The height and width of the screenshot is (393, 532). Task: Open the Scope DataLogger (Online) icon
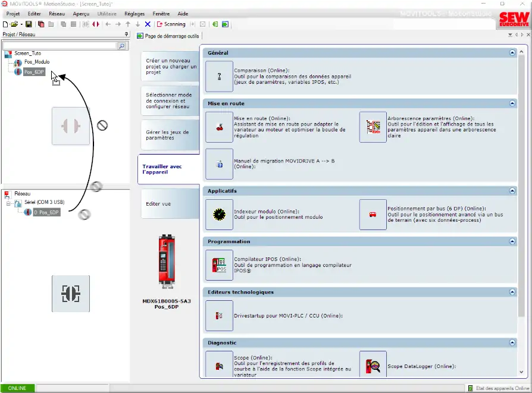(373, 364)
